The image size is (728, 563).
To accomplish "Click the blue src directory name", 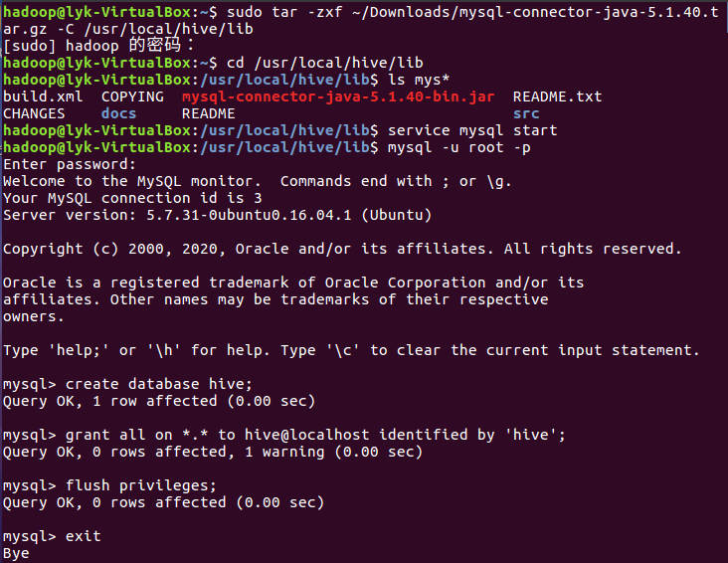I will coord(526,113).
